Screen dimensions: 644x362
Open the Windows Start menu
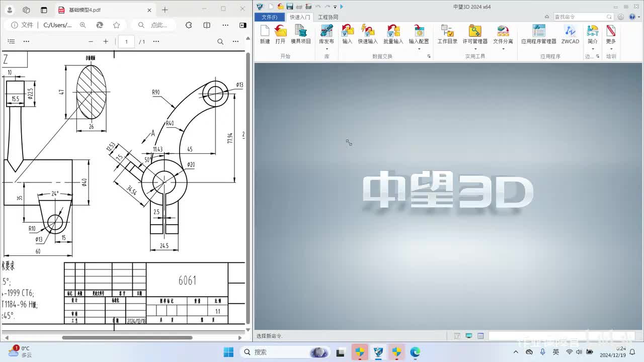[x=228, y=352]
